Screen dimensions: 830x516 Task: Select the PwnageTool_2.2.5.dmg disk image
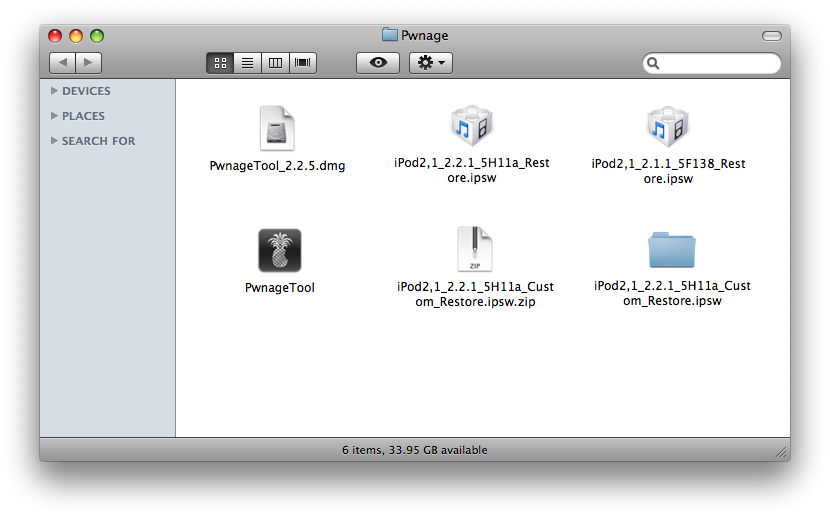pos(277,129)
